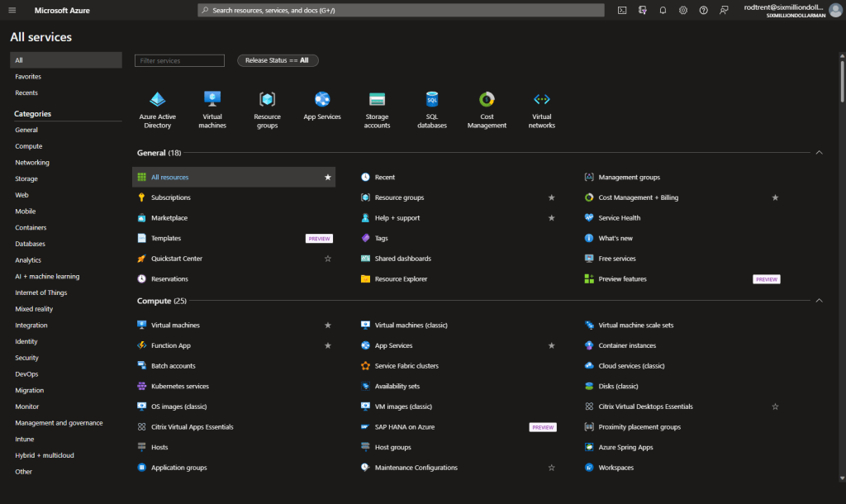
Task: Open portal settings via the gear icon
Action: point(683,10)
